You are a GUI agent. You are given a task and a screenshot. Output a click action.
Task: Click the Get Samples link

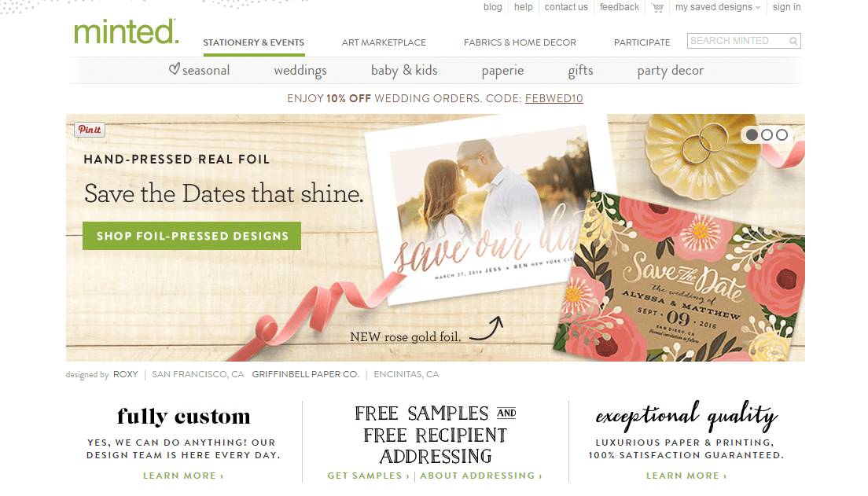click(x=368, y=476)
